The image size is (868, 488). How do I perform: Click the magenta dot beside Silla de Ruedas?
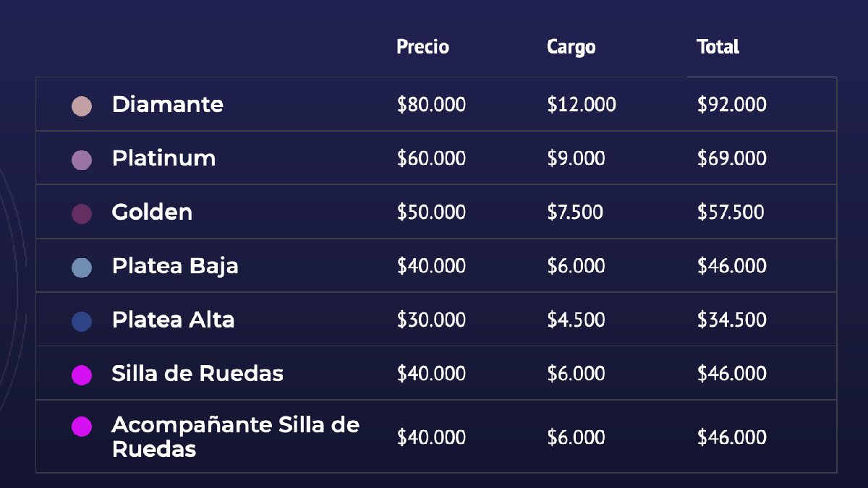coord(82,374)
